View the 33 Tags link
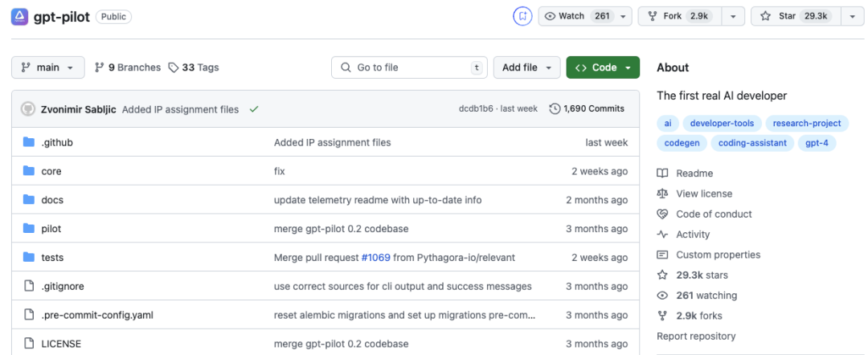The height and width of the screenshot is (355, 868). point(194,67)
